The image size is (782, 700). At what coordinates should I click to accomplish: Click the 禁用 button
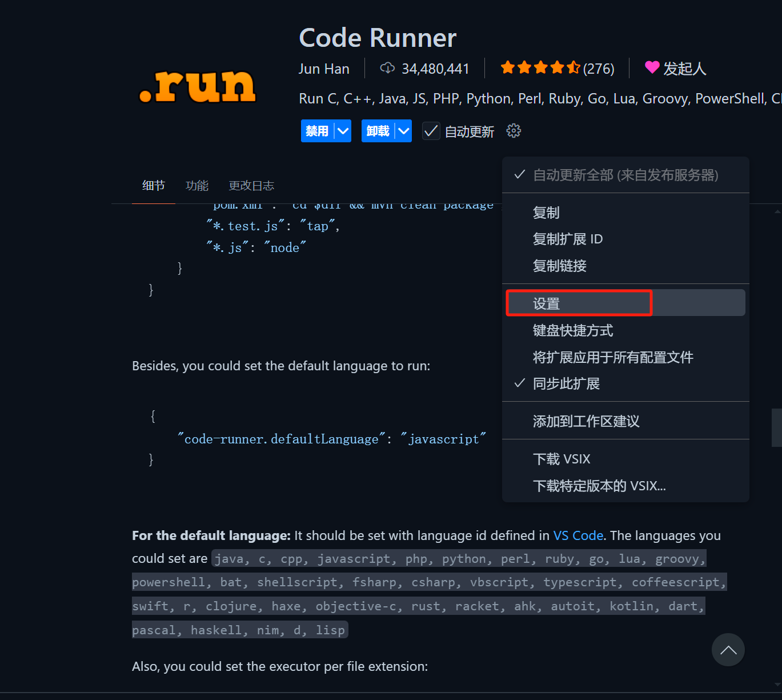[318, 131]
